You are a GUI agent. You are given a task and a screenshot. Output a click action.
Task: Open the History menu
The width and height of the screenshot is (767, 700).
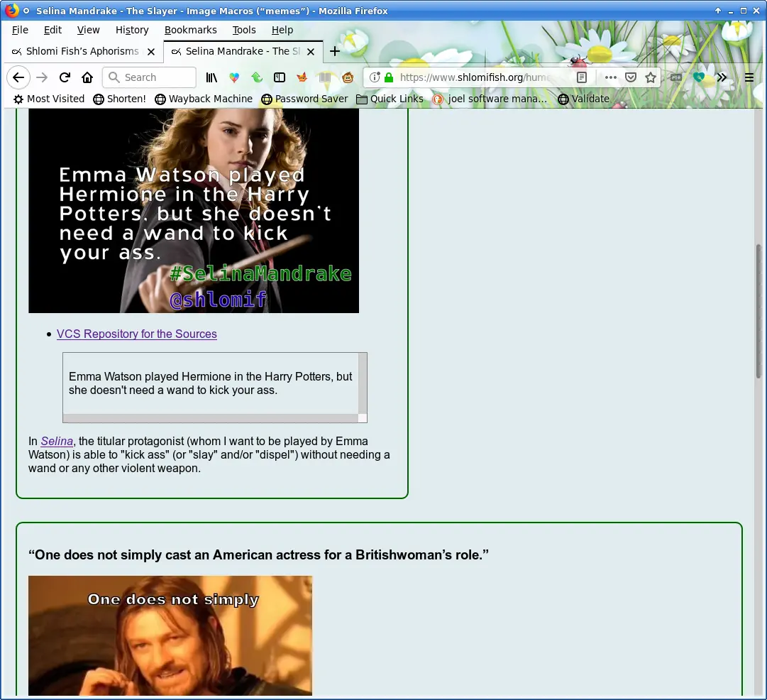pos(132,30)
